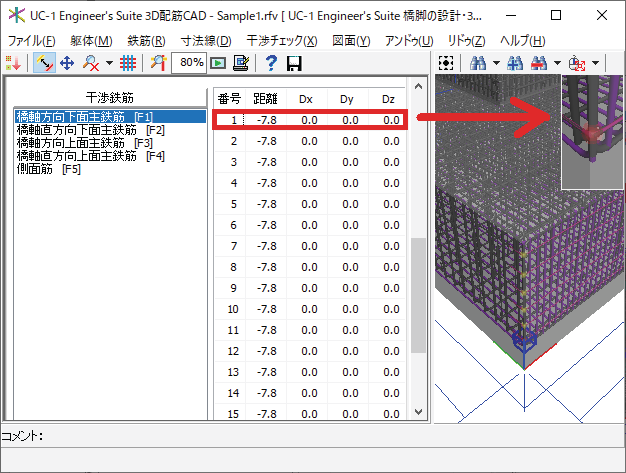626x473 pixels.
Task: Toggle the highlighted bar measurement tool
Action: tap(44, 63)
